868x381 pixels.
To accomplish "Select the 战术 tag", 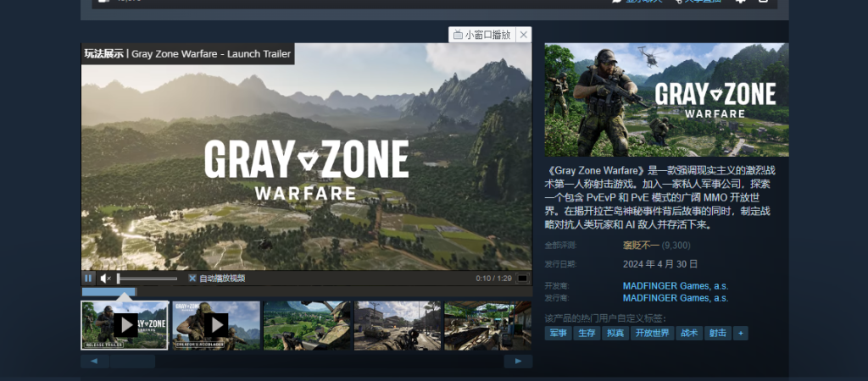I will click(x=689, y=334).
